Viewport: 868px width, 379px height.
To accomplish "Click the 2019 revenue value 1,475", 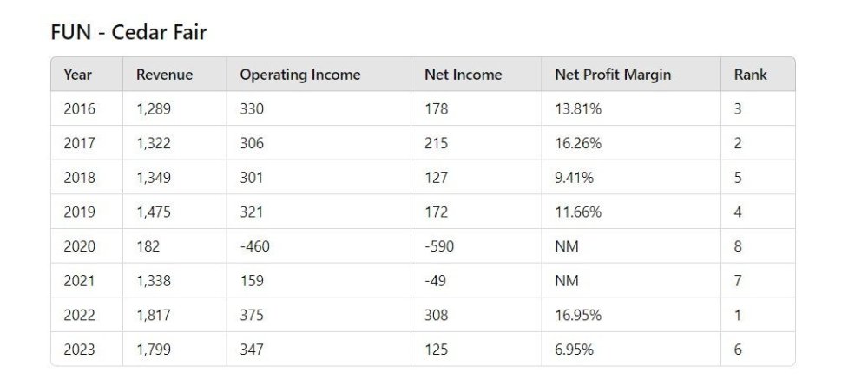I will coord(154,212).
